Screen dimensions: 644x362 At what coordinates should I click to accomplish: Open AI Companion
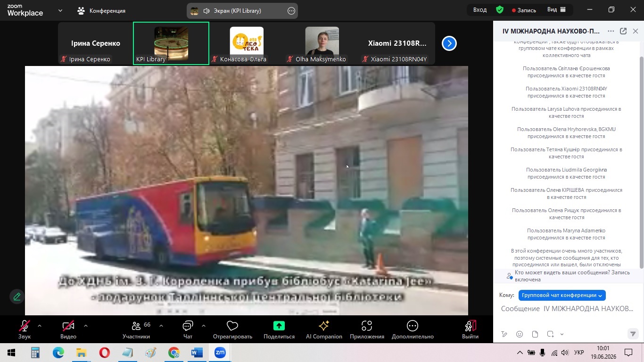324,329
